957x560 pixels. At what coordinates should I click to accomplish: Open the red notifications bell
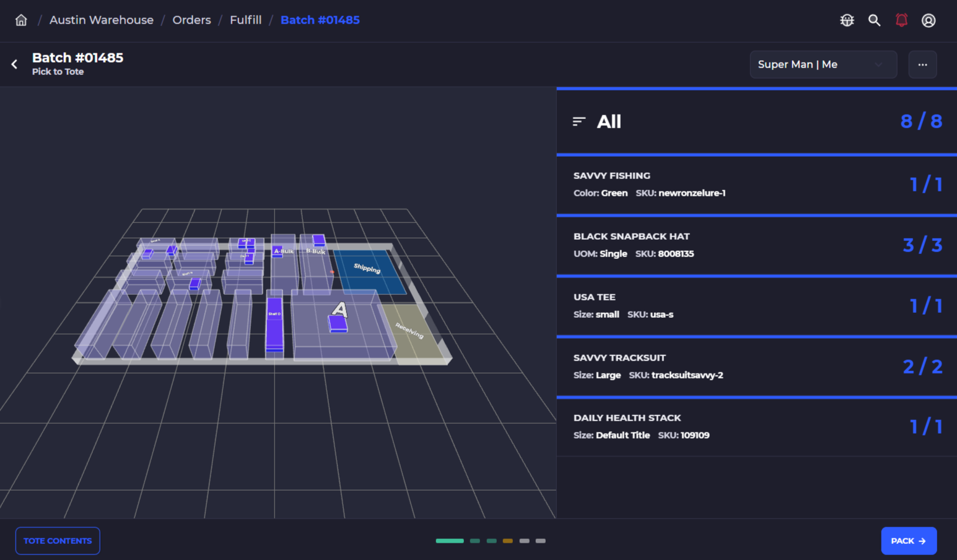(x=901, y=20)
